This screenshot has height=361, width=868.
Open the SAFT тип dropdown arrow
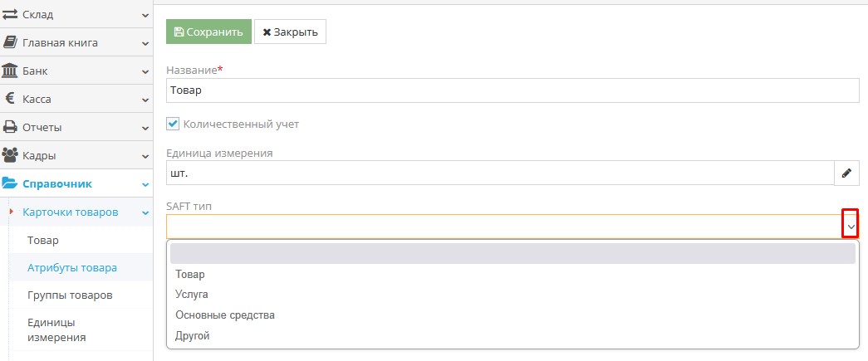(850, 226)
